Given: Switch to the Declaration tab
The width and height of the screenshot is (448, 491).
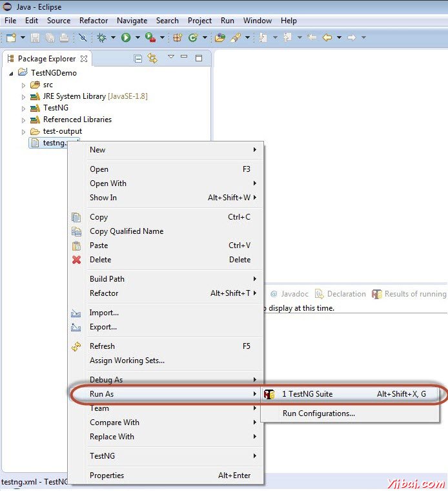Looking at the screenshot, I should point(340,294).
